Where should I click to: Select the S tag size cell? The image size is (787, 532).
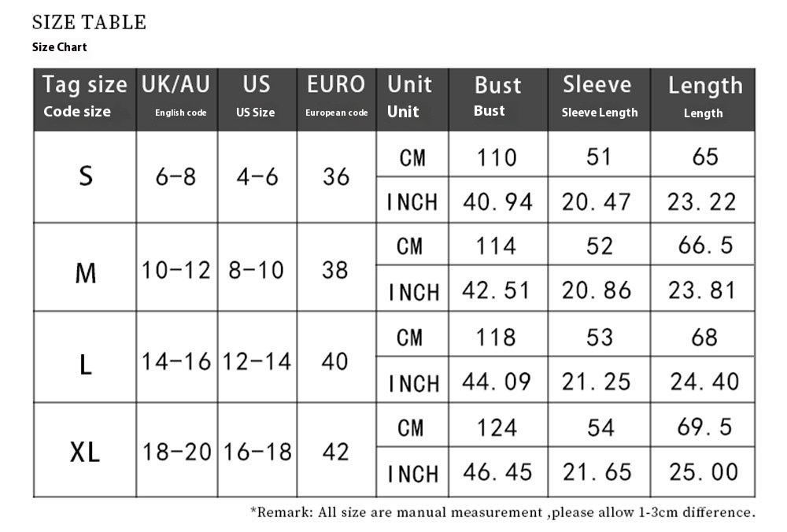(x=85, y=176)
